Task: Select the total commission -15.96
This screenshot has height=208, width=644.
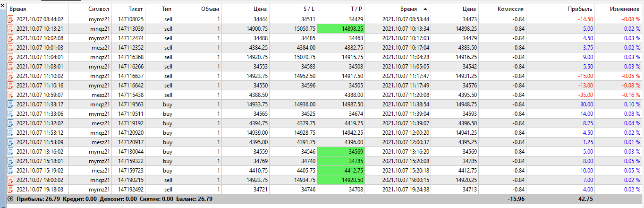Action: tap(516, 199)
